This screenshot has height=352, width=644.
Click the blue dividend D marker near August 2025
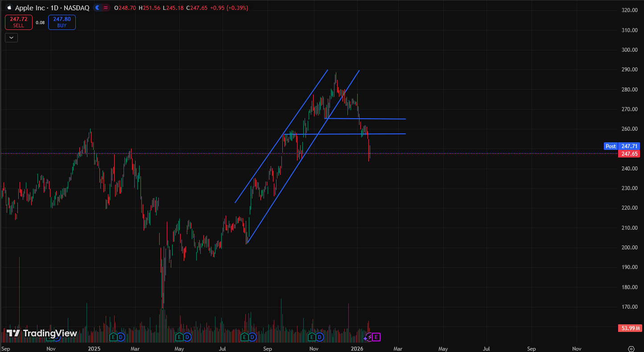[252, 336]
